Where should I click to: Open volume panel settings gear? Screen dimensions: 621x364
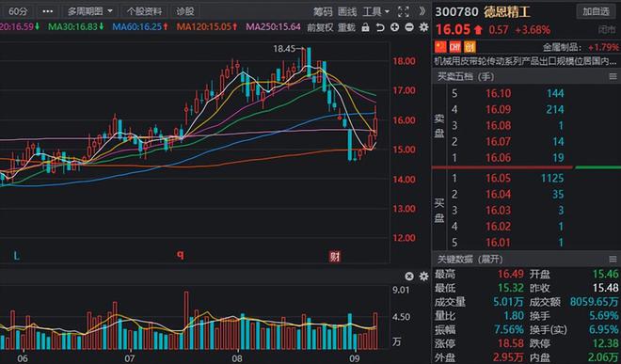(x=423, y=277)
